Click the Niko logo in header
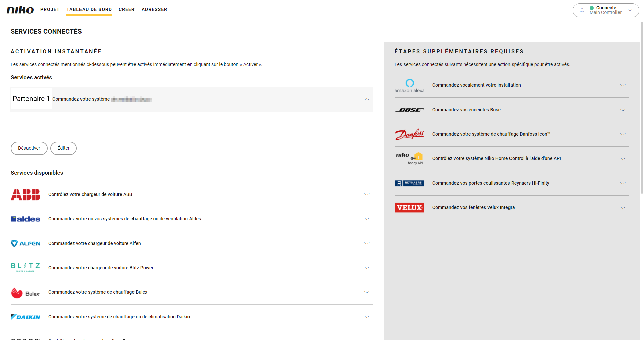This screenshot has width=644, height=340. (20, 10)
